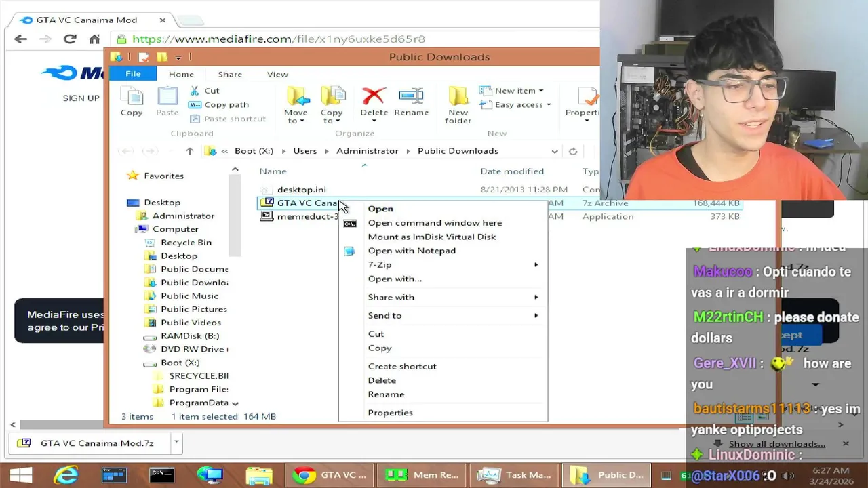Screen dimensions: 868x488
Task: Click the Public Downloads taskbar button
Action: [606, 475]
